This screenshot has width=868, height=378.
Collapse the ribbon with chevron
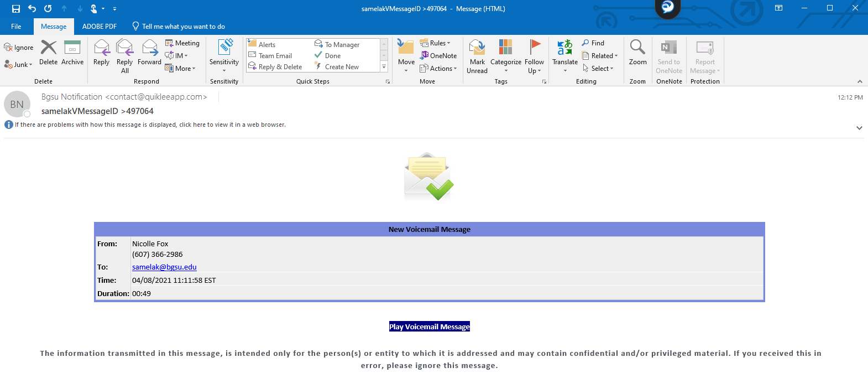pos(860,81)
